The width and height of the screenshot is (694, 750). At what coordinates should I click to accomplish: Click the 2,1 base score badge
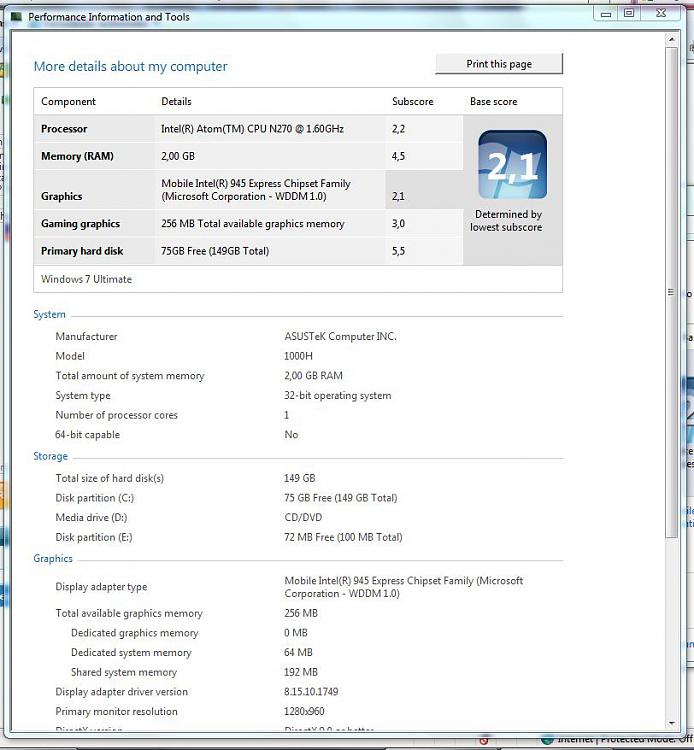(512, 164)
